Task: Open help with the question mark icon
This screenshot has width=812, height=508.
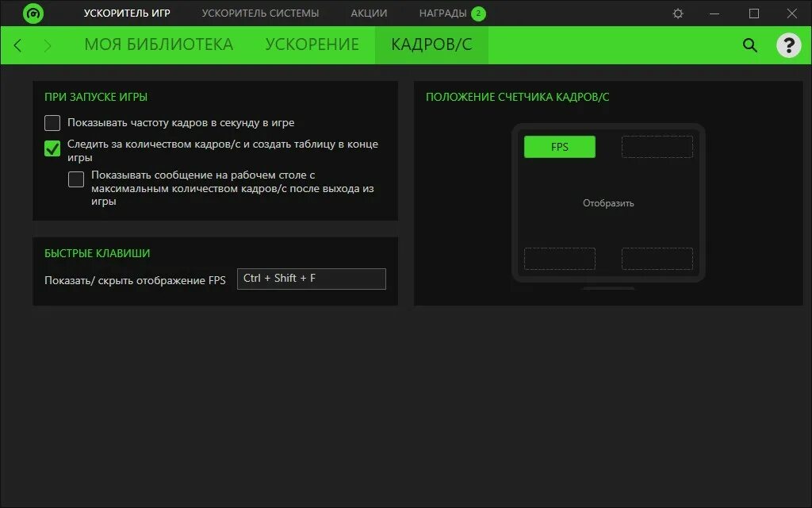Action: point(789,45)
